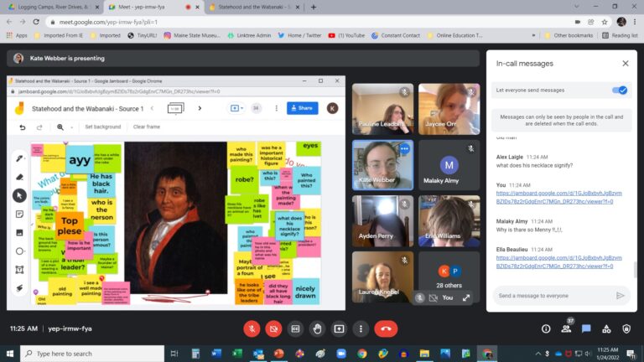644x362 pixels.
Task: Show the participants people list
Action: [566, 328]
